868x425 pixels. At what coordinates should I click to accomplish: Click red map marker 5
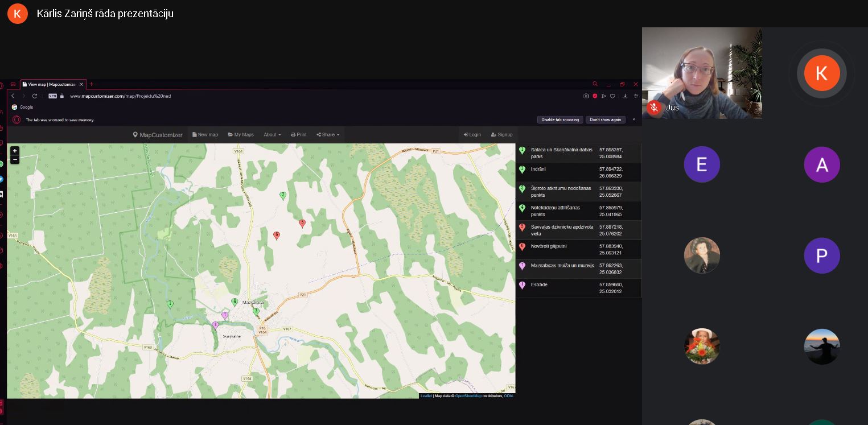(x=302, y=224)
